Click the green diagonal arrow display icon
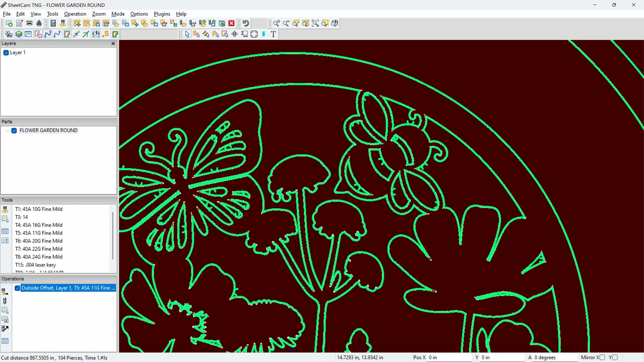The width and height of the screenshot is (644, 362). point(86,34)
